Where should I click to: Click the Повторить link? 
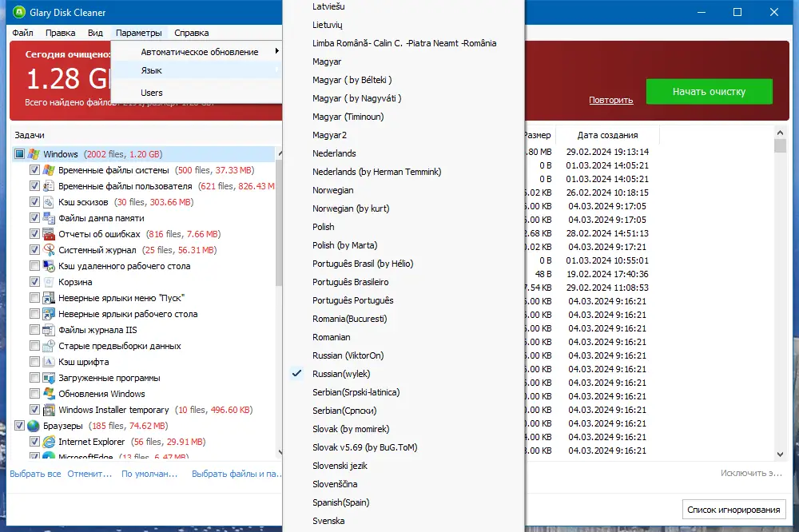(x=611, y=101)
